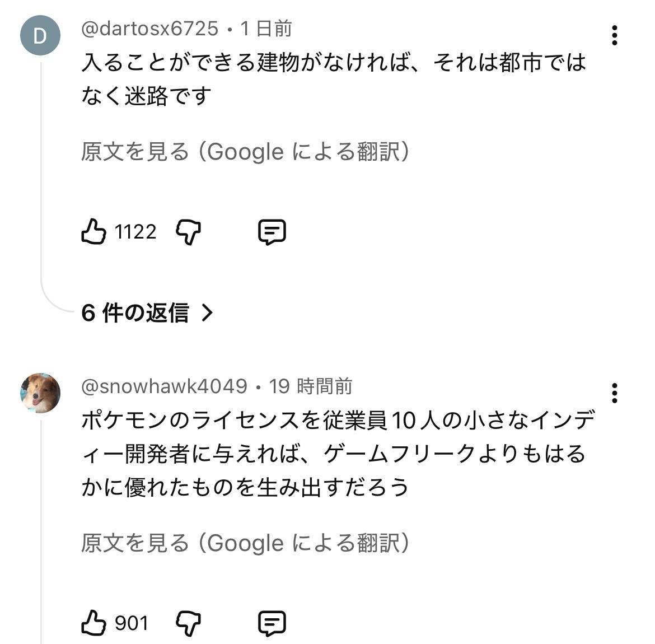
Task: Open the @snowhawk4049 channel link
Action: [x=164, y=386]
